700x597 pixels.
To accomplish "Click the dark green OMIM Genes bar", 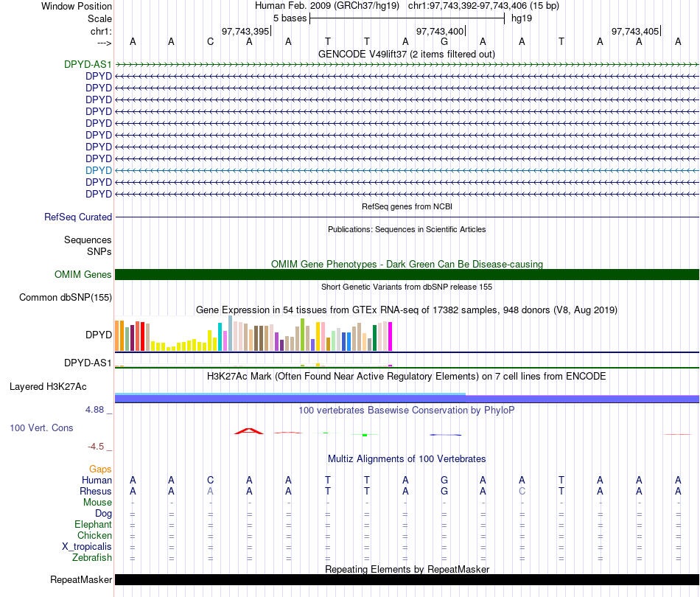I will pyautogui.click(x=407, y=275).
